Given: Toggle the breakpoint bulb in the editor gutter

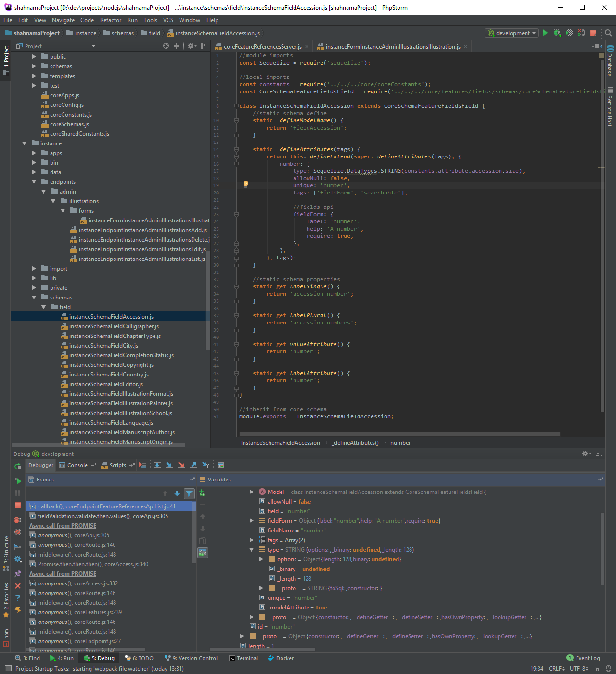Looking at the screenshot, I should click(246, 184).
